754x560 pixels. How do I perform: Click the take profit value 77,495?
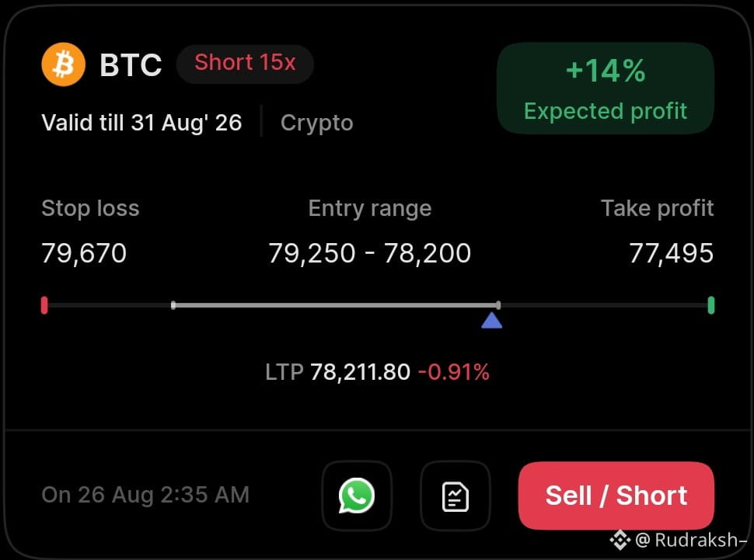click(x=672, y=253)
